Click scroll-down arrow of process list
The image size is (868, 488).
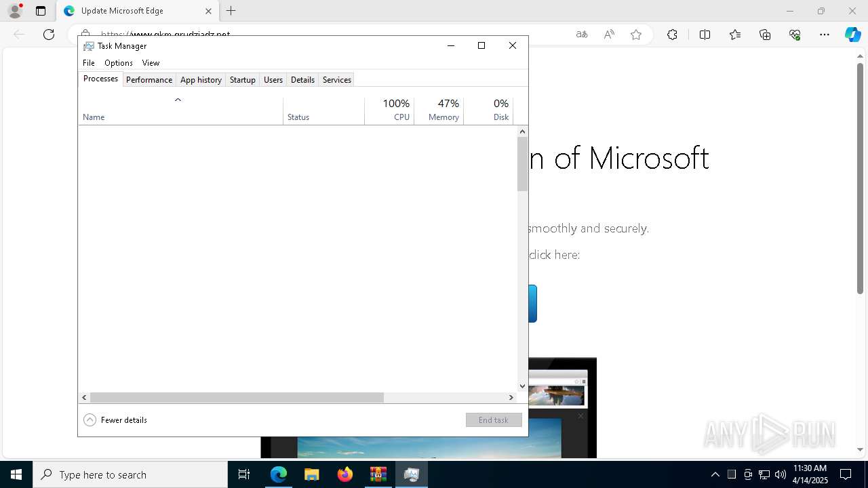(x=522, y=386)
